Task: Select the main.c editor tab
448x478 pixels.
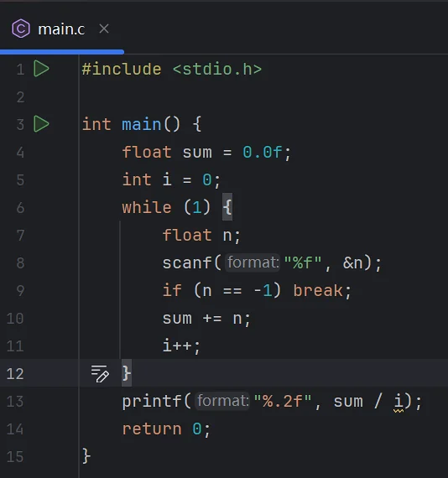Action: tap(61, 29)
